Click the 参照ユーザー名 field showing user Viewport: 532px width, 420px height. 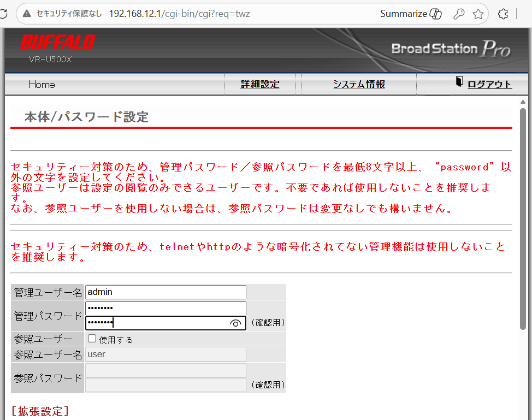click(x=165, y=354)
